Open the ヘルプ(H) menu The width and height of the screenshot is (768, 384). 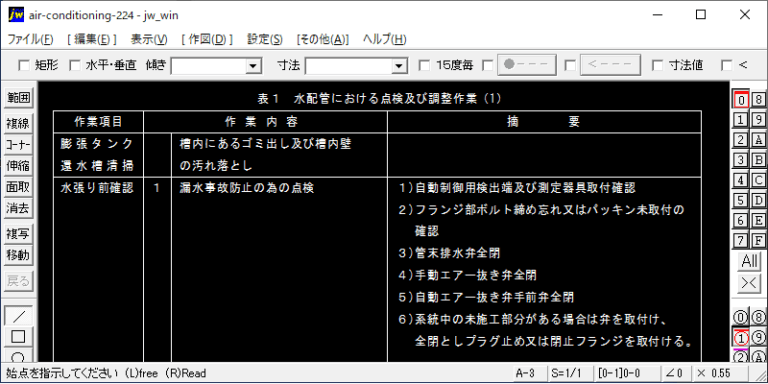[x=385, y=40]
